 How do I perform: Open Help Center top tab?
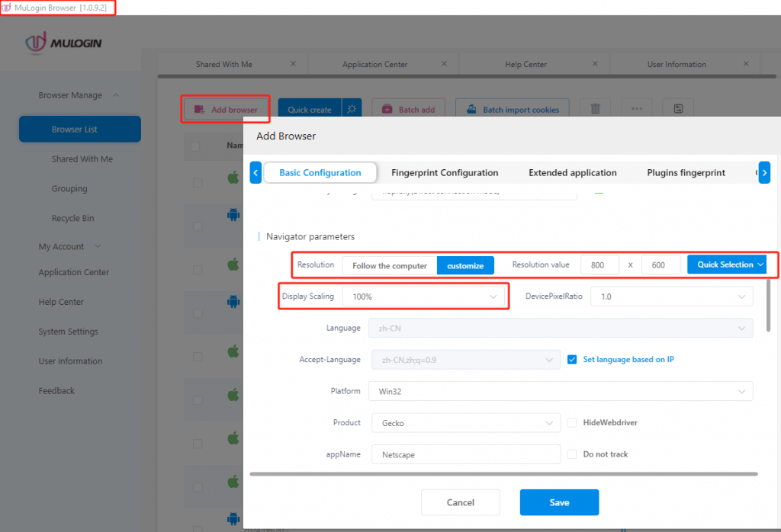click(525, 64)
